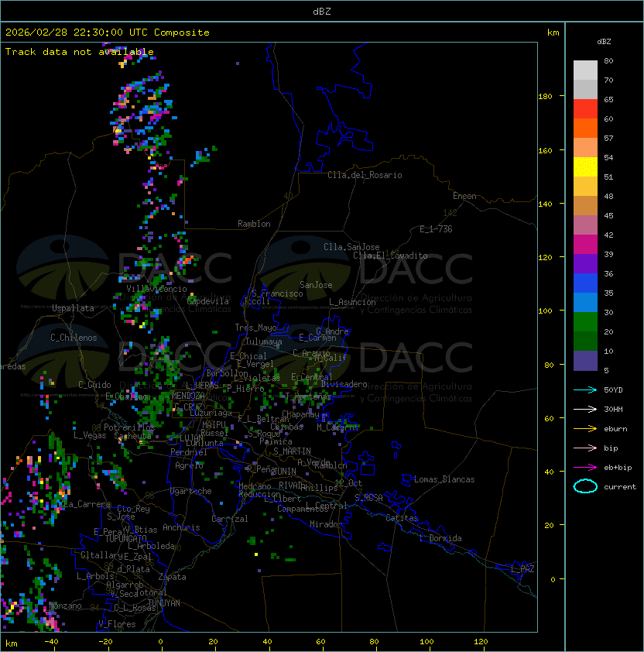Click the yellow eburn arrow legend icon
This screenshot has height=652, width=644.
click(x=585, y=429)
